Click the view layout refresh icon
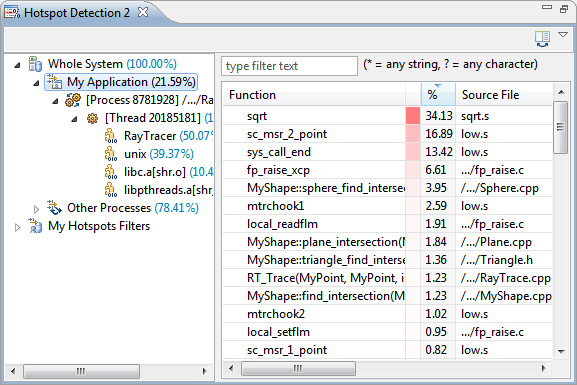The image size is (577, 385). (542, 39)
